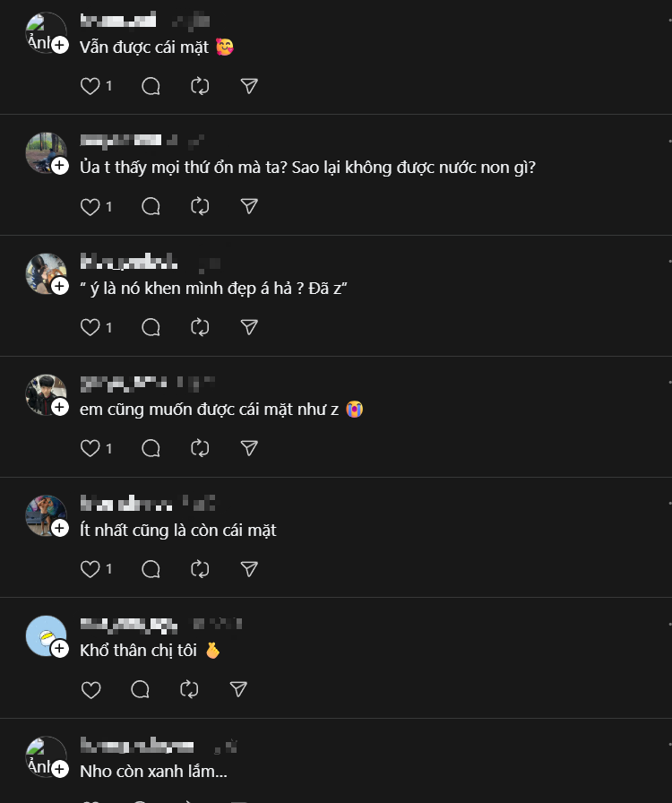Open avatar of "Ít nhất cũng là còn cái mặt" commenter
Screen dimensions: 672x803
click(x=44, y=515)
